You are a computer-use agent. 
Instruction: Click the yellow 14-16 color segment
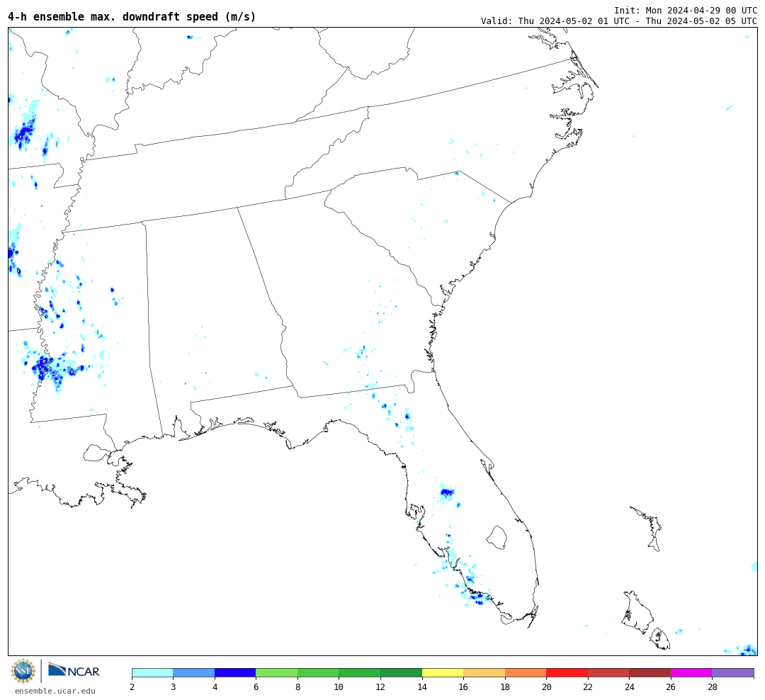(443, 672)
